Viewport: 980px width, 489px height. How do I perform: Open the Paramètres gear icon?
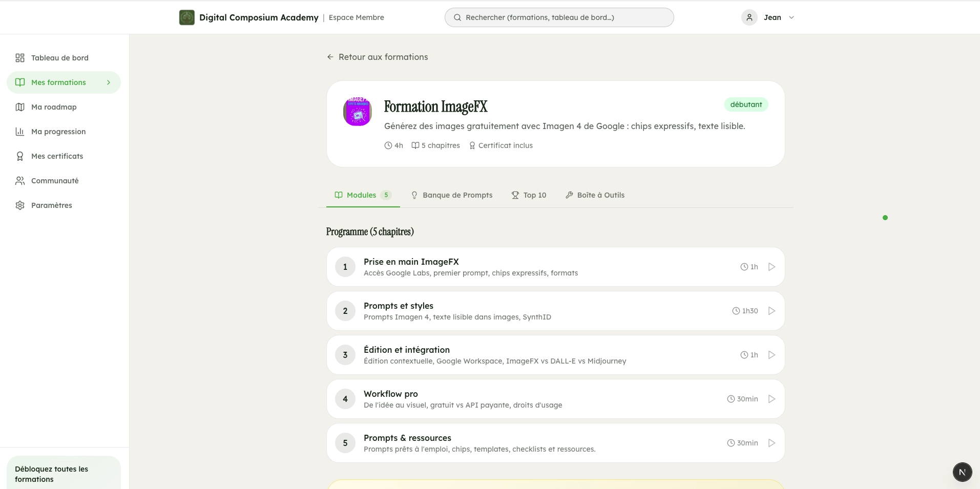coord(19,205)
